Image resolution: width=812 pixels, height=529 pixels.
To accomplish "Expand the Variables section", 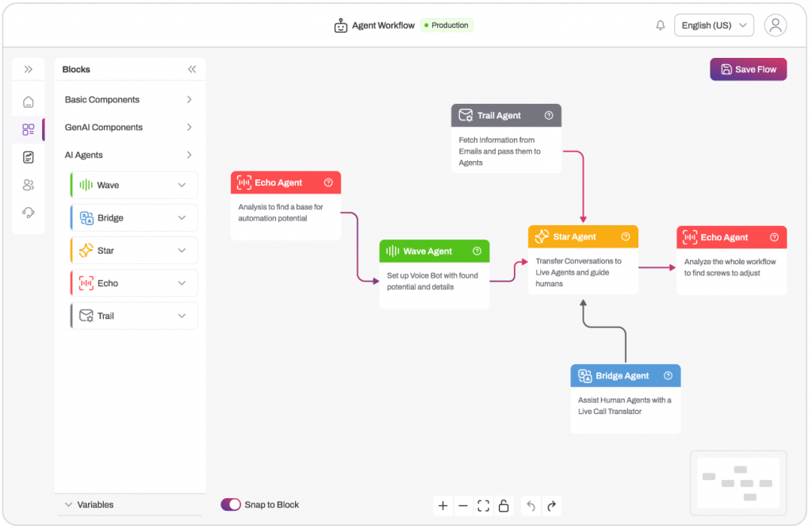I will pyautogui.click(x=68, y=504).
